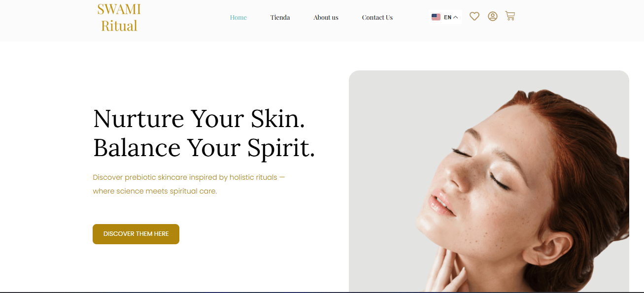Image resolution: width=644 pixels, height=293 pixels.
Task: Click the Nurture Your Skin headline
Action: tap(199, 119)
